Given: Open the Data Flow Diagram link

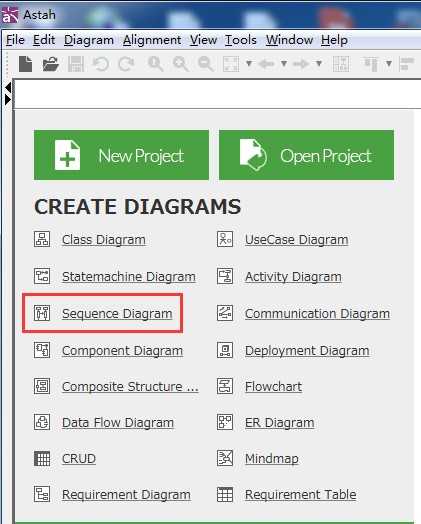Looking at the screenshot, I should coord(118,423).
